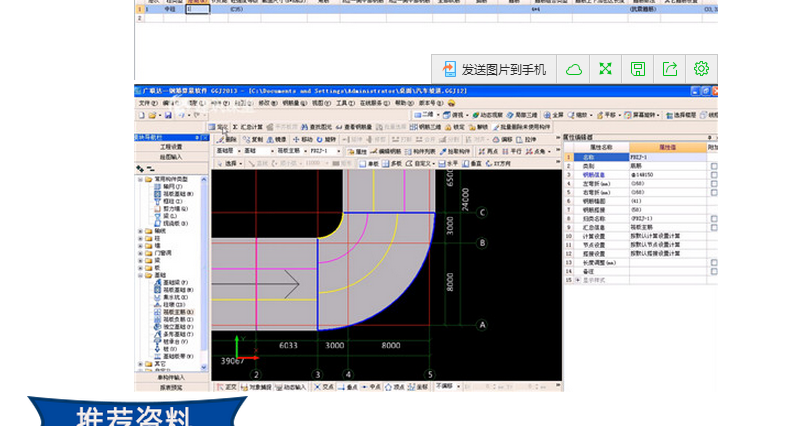Click the 垂直 vertical layout tool
Screen dimensions: 791x426
point(472,164)
